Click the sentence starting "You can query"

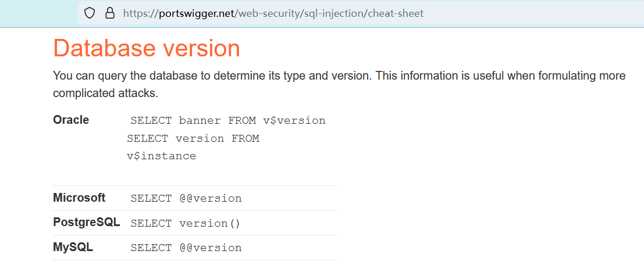pyautogui.click(x=339, y=76)
